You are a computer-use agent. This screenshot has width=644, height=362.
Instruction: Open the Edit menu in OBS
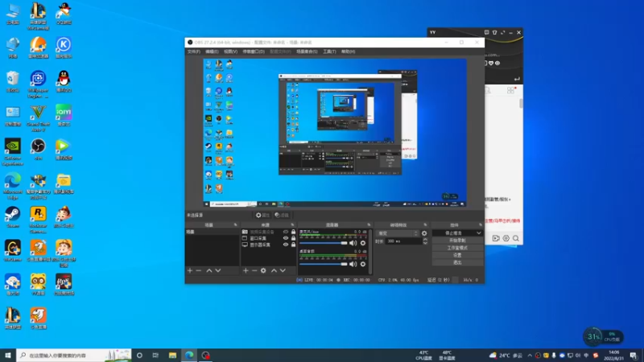pos(212,51)
